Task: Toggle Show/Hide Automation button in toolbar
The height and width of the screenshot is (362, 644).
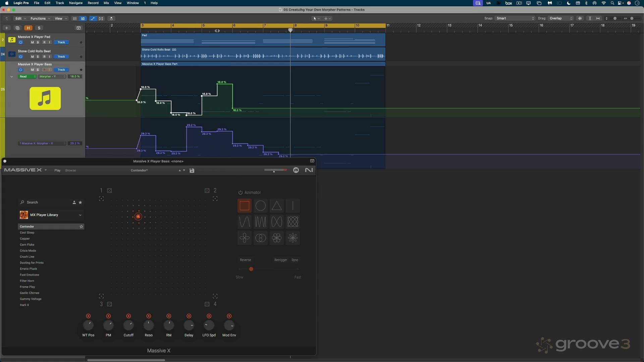Action: coord(93,18)
